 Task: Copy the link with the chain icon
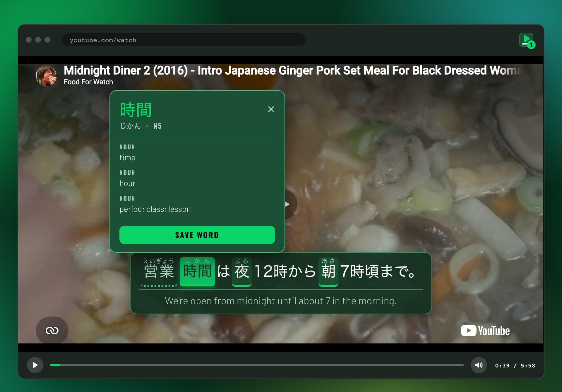(52, 330)
